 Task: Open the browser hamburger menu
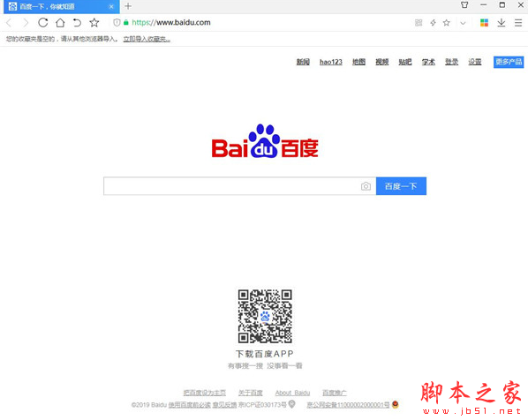pyautogui.click(x=518, y=23)
